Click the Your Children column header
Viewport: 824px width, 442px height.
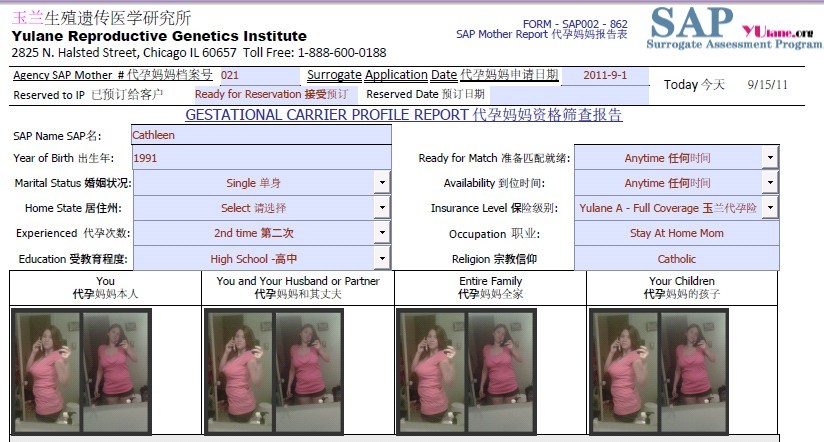tap(682, 287)
